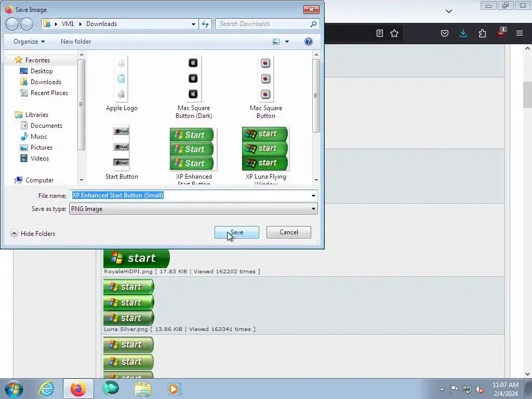Click the Save button
The height and width of the screenshot is (399, 532).
click(x=237, y=232)
